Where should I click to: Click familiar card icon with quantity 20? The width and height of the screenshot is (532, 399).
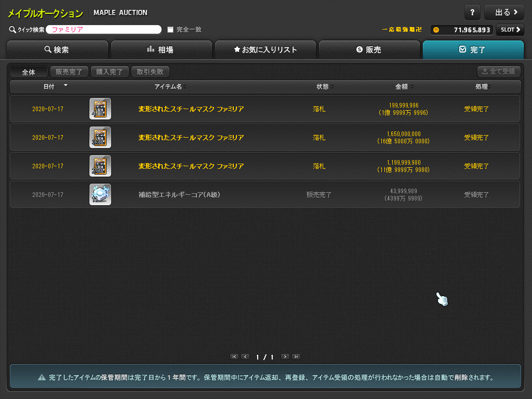point(100,166)
